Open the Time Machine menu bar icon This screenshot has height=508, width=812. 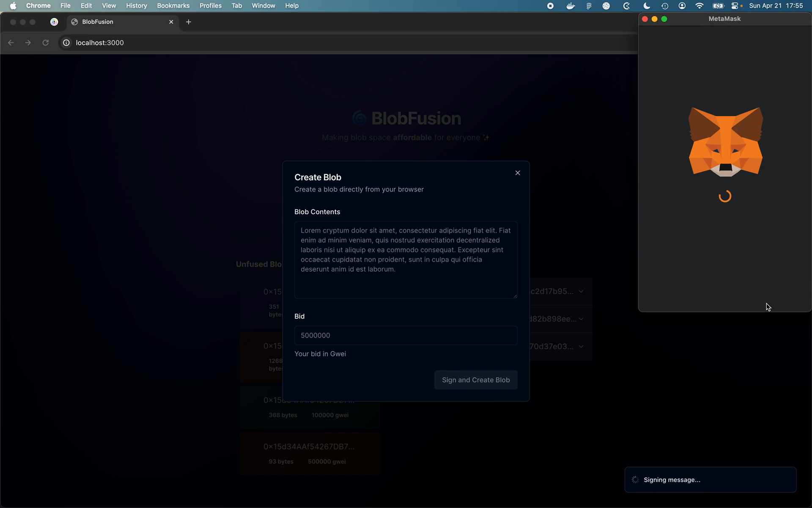[665, 6]
